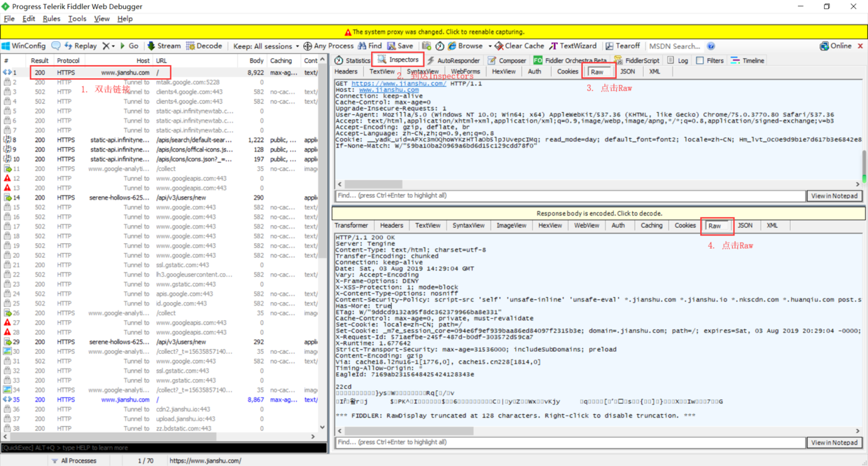868x466 pixels.
Task: Click the timer stopwatch icon
Action: [x=440, y=46]
